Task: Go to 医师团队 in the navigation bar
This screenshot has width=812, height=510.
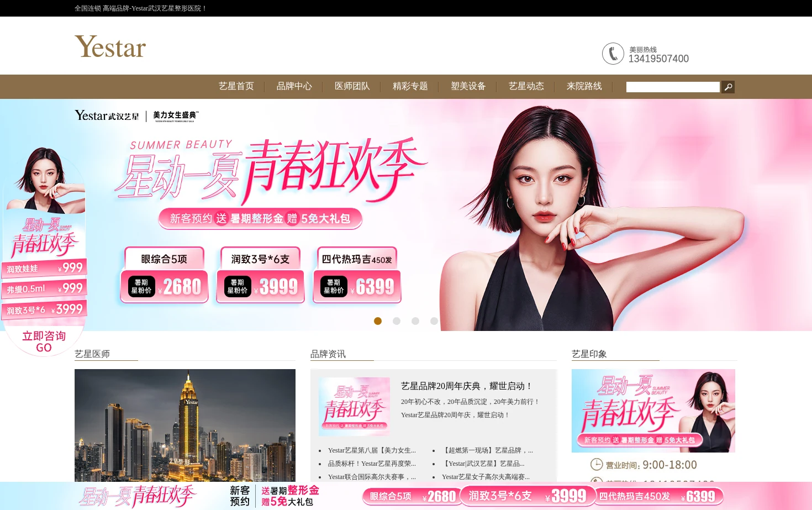Action: point(352,86)
